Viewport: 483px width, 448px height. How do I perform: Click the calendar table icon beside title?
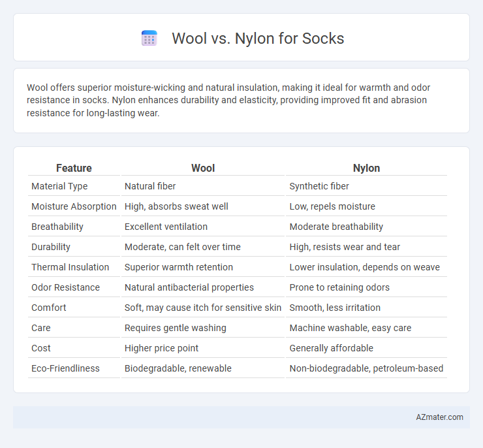pos(149,39)
